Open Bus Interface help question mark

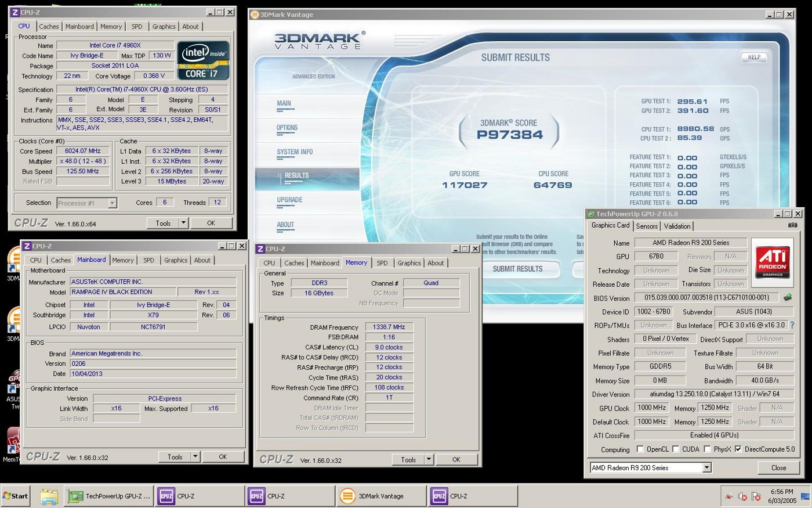click(x=792, y=325)
